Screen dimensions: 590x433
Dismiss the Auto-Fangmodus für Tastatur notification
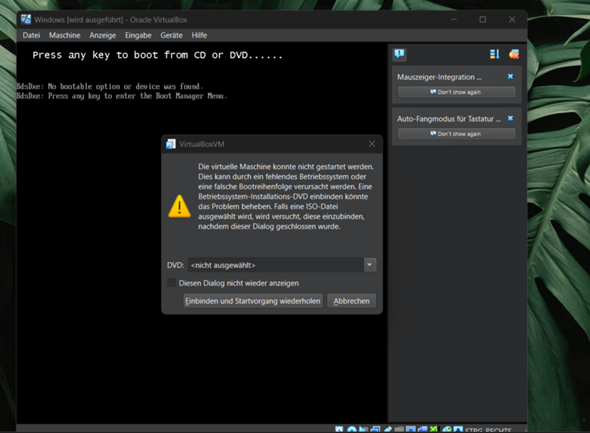pyautogui.click(x=511, y=118)
